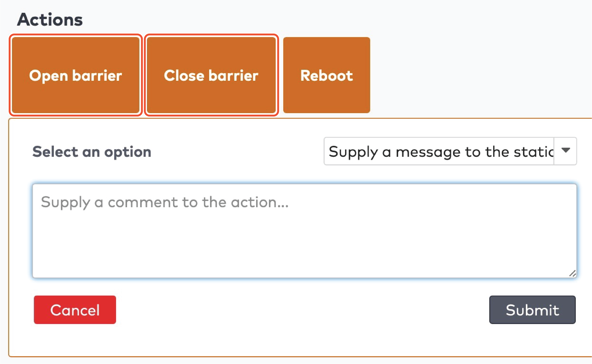
Task: Hit the Reboot action button
Action: [326, 75]
